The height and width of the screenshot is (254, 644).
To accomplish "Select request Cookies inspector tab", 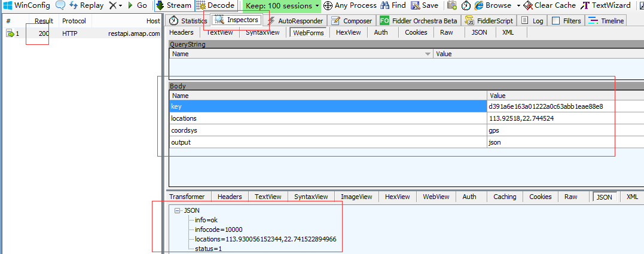I will tap(416, 32).
